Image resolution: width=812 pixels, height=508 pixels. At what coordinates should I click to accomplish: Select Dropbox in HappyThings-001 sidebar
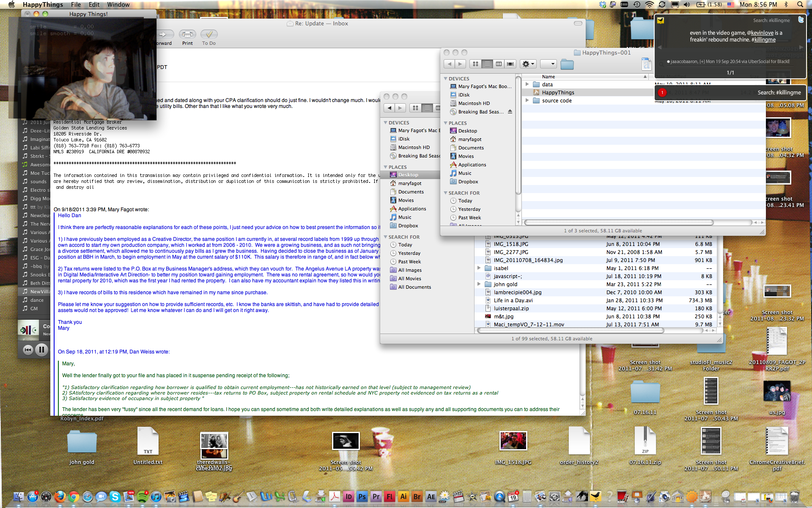click(468, 182)
